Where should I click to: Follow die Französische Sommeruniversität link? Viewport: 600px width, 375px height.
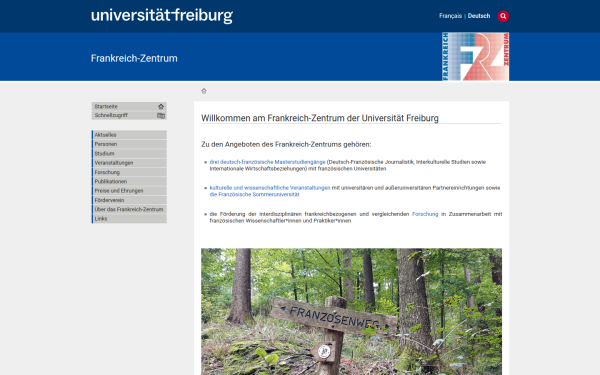(254, 194)
